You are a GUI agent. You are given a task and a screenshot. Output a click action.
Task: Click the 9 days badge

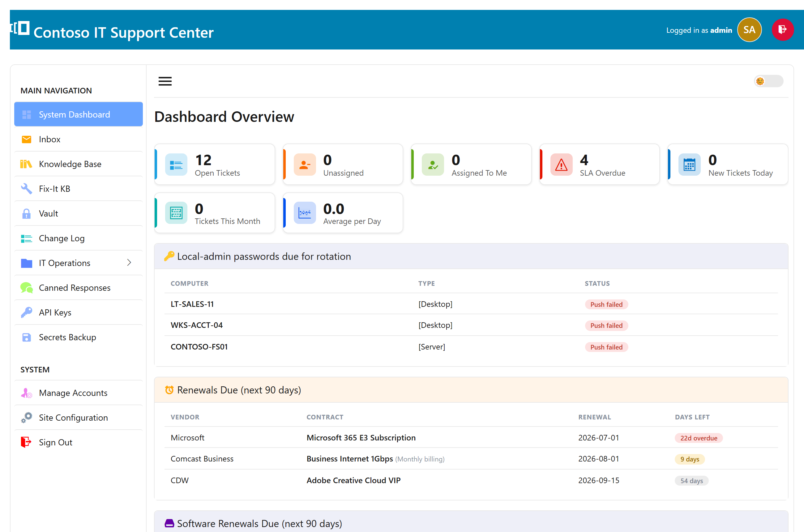tap(689, 459)
